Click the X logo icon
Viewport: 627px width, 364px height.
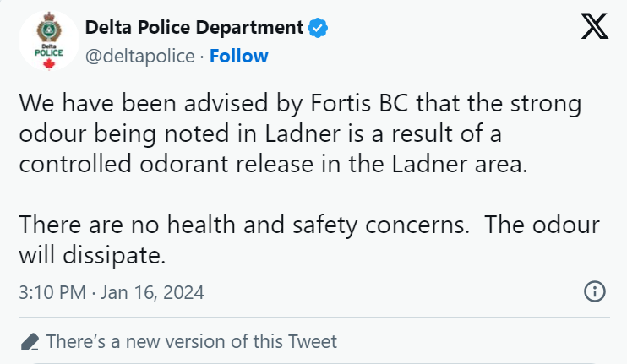595,26
